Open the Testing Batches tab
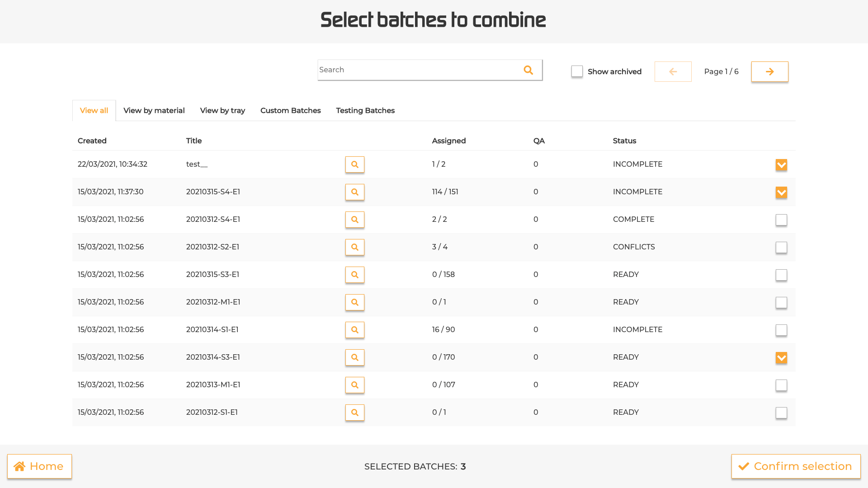The height and width of the screenshot is (488, 868). pos(365,110)
